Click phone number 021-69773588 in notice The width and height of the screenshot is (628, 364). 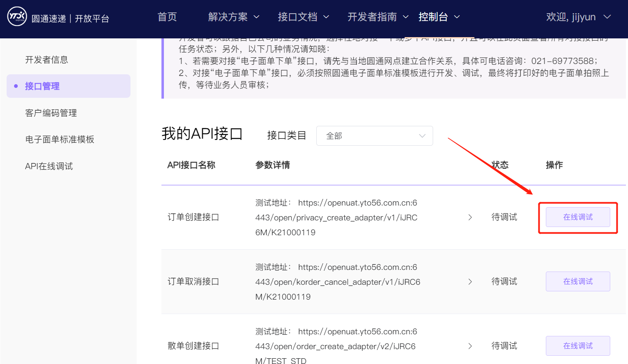tap(562, 61)
